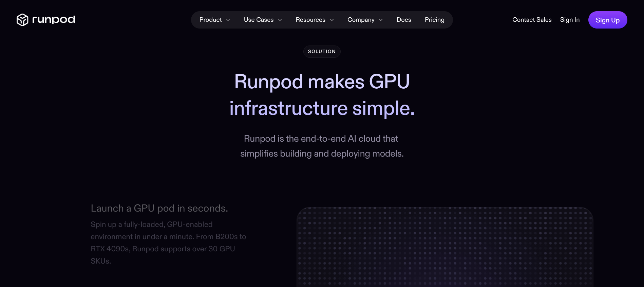Select the 'Launch a GPU pod in seconds' heading
644x287 pixels.
159,208
